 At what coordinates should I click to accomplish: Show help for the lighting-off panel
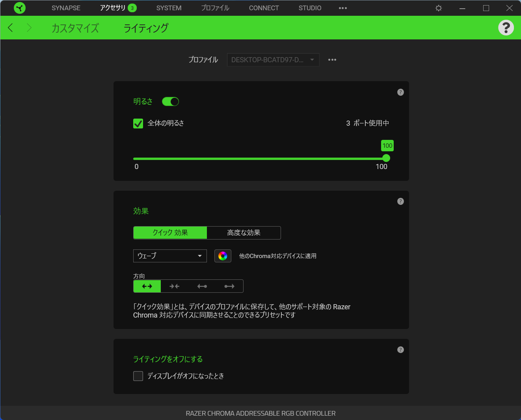pos(400,350)
